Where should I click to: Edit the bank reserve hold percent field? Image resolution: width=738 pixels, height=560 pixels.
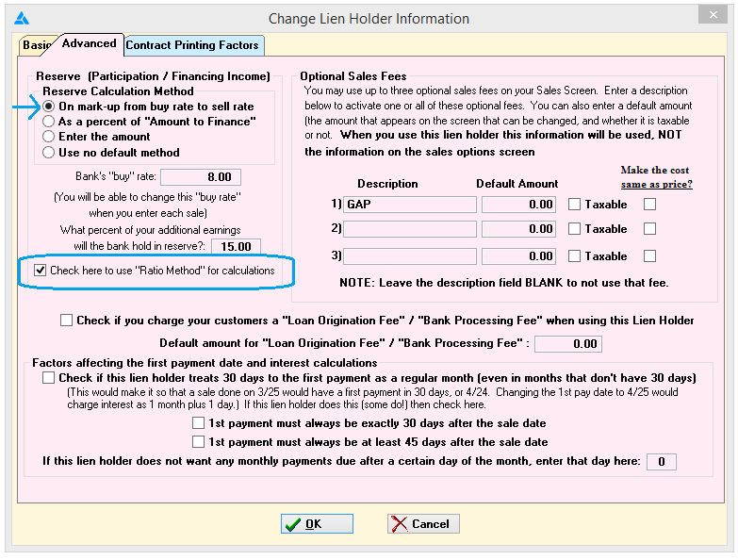point(236,247)
